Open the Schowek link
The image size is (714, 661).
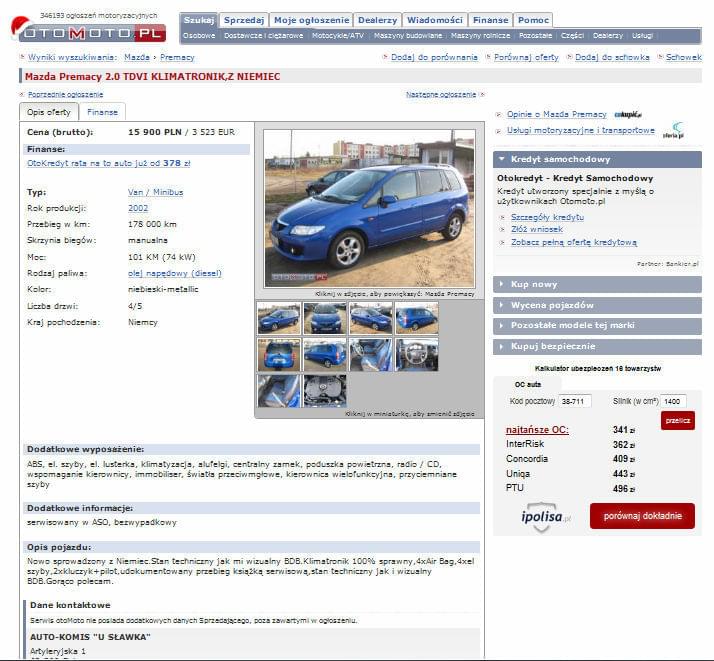click(x=683, y=57)
